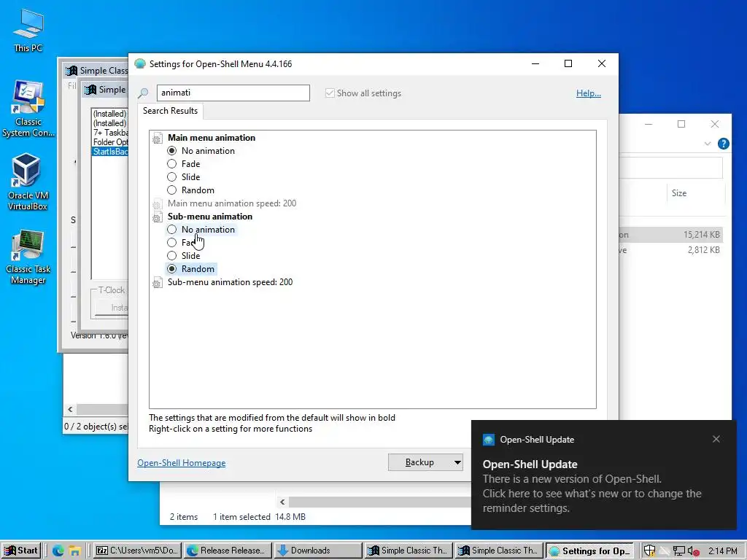Open Classic Task Manager desktop icon
Viewport: 747px width, 560px height.
coord(28,257)
